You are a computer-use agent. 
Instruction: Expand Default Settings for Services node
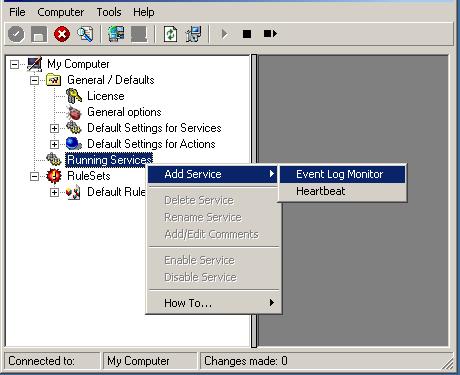point(54,128)
